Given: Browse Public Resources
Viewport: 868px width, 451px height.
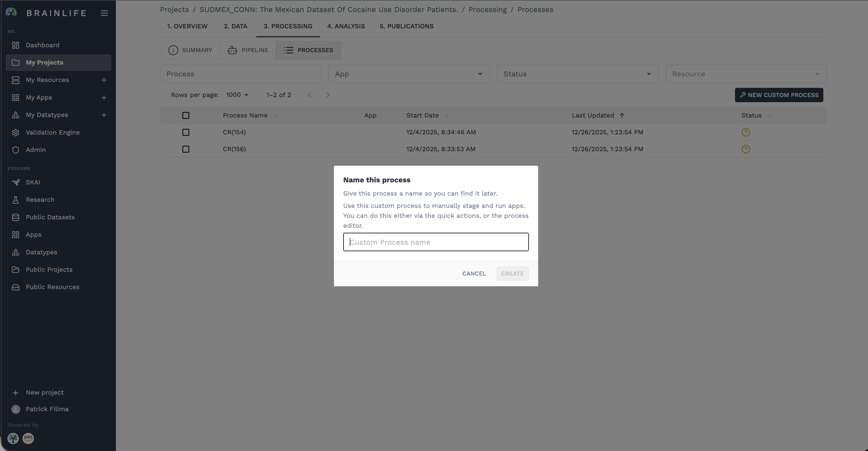Looking at the screenshot, I should (58, 287).
